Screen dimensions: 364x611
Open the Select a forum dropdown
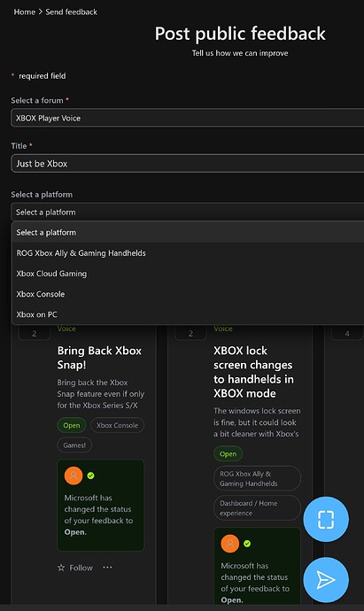(188, 118)
